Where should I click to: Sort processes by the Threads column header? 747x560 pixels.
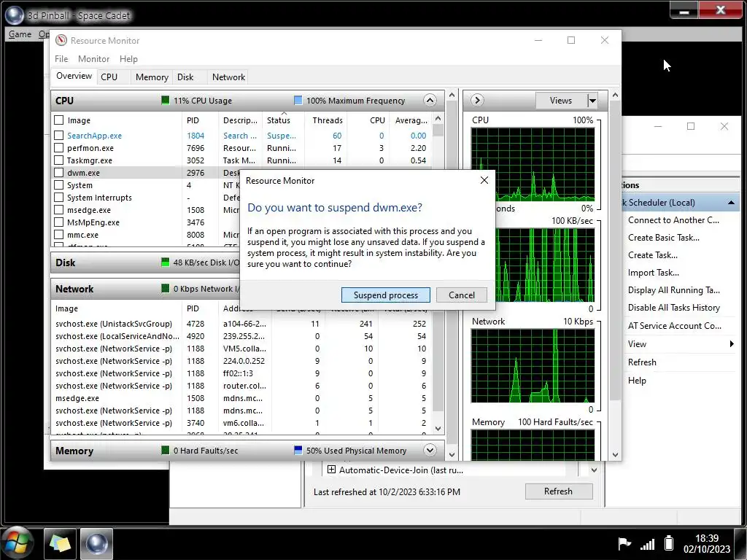(x=328, y=120)
